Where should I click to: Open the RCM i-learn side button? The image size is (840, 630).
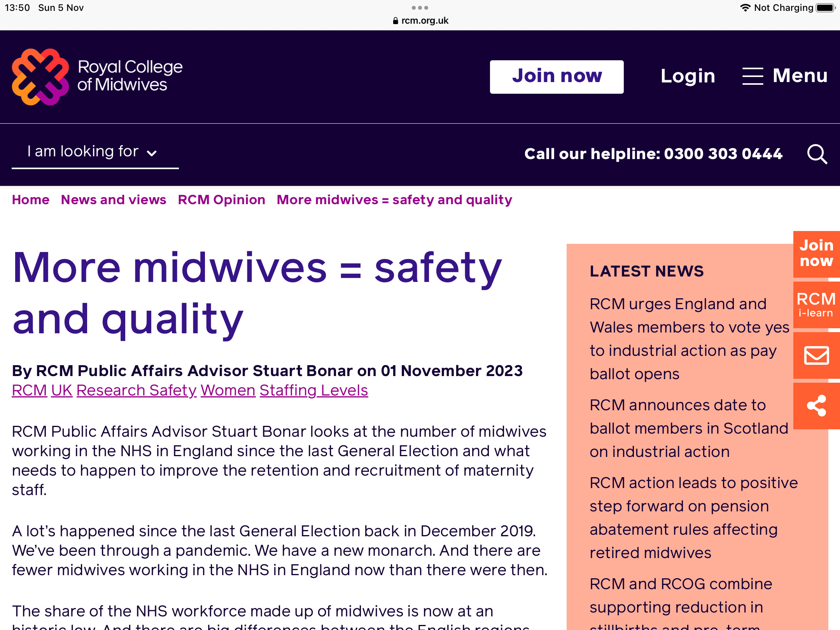[x=817, y=305]
